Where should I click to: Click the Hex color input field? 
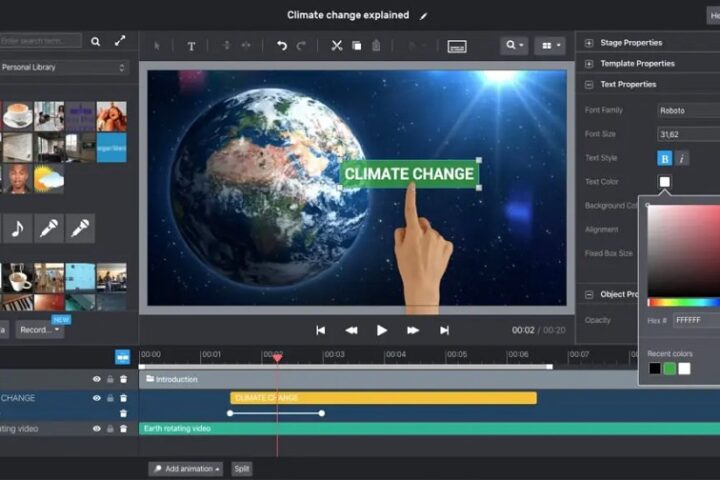[696, 320]
